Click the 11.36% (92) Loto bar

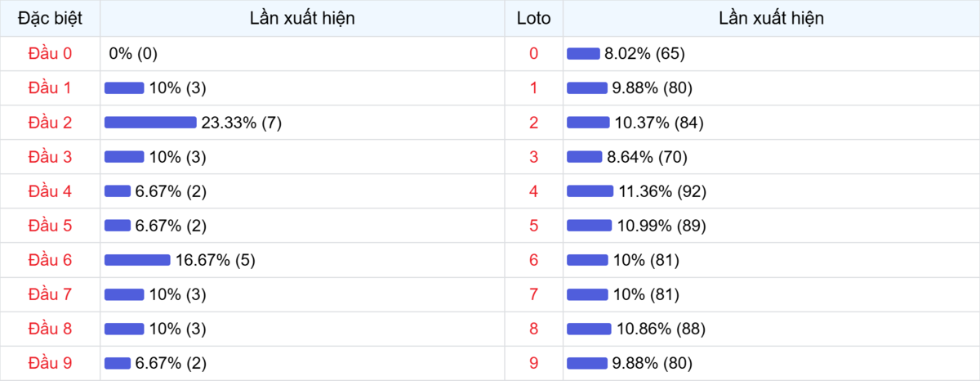[x=590, y=191]
